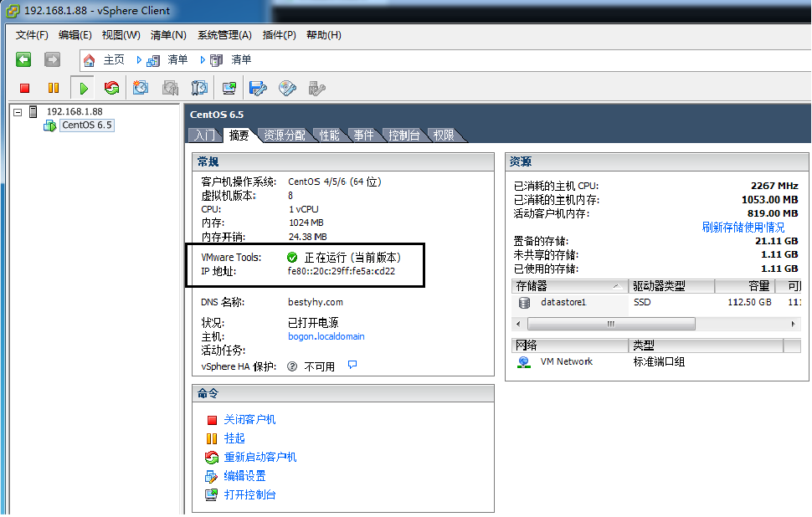Launch the virtual machine console toolbar icon
Image resolution: width=812 pixels, height=517 pixels.
[x=229, y=88]
